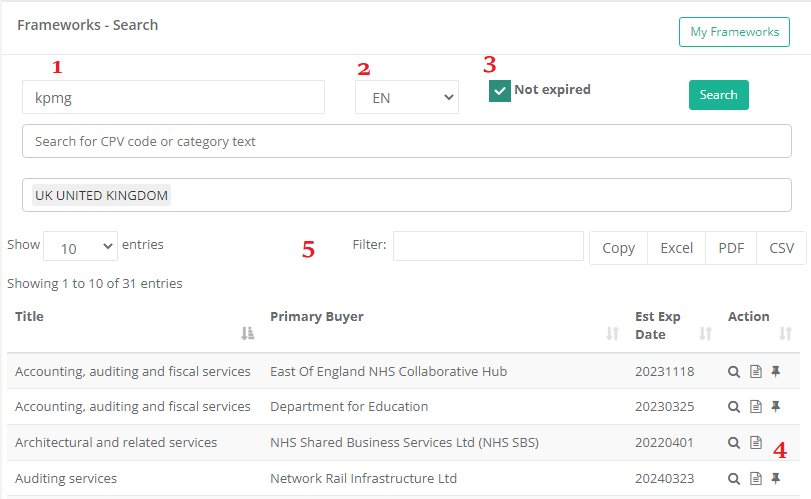Screen dimensions: 811x499
Task: Open the EN language dropdown
Action: pos(407,98)
